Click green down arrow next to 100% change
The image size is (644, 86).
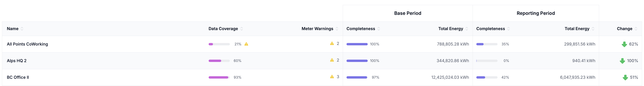pyautogui.click(x=622, y=61)
